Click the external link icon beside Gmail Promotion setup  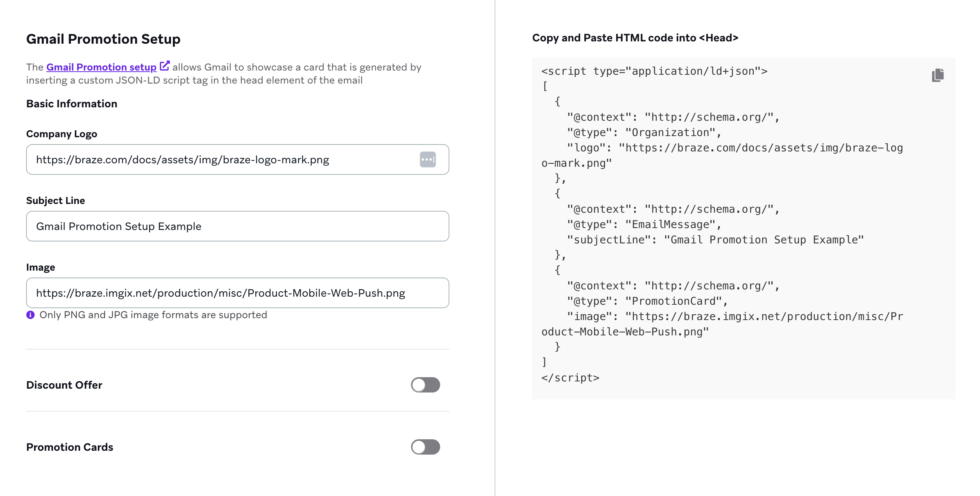(164, 66)
